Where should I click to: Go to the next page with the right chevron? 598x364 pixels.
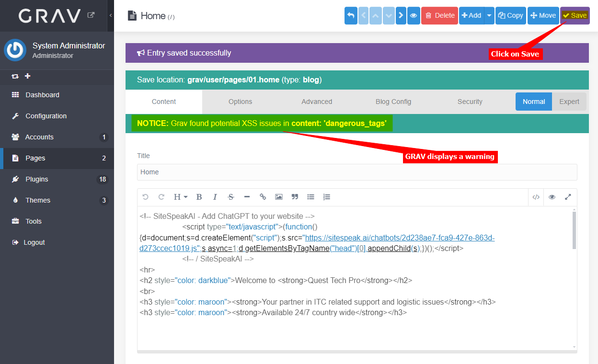401,15
